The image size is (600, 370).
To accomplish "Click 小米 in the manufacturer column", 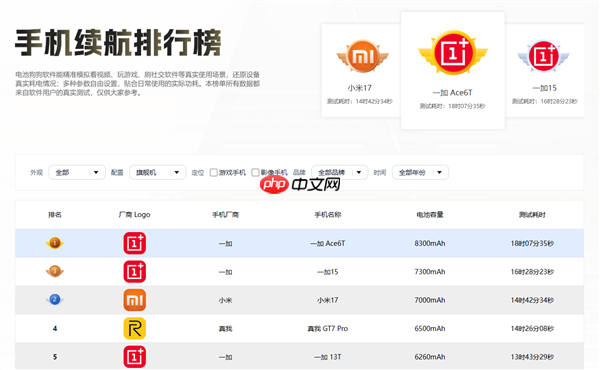I will pyautogui.click(x=225, y=300).
